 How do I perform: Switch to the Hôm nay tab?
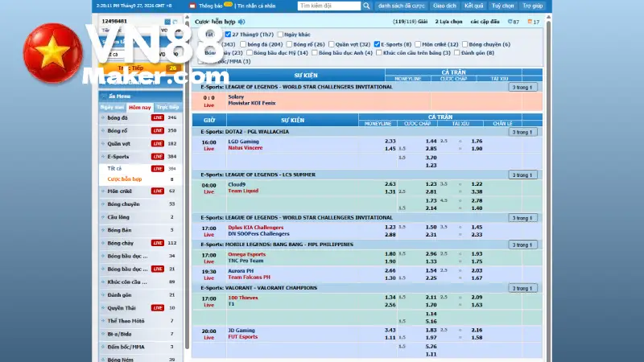coord(139,108)
